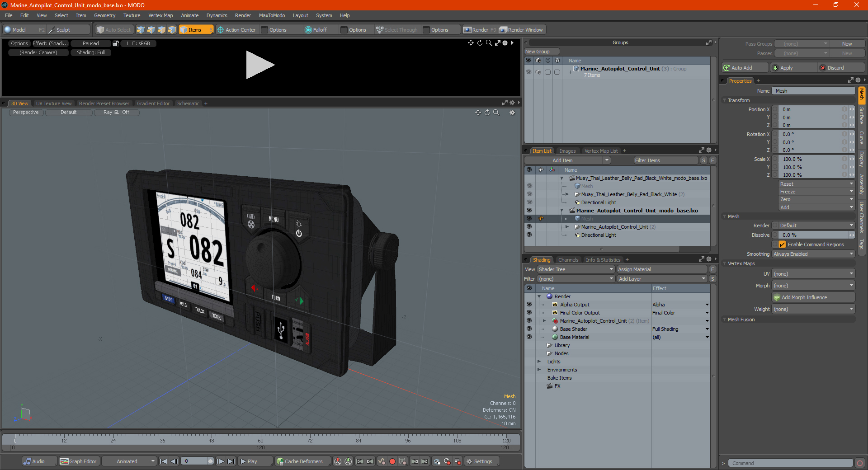Viewport: 868px width, 470px height.
Task: Click 3D viewport rotate icon
Action: pyautogui.click(x=487, y=113)
